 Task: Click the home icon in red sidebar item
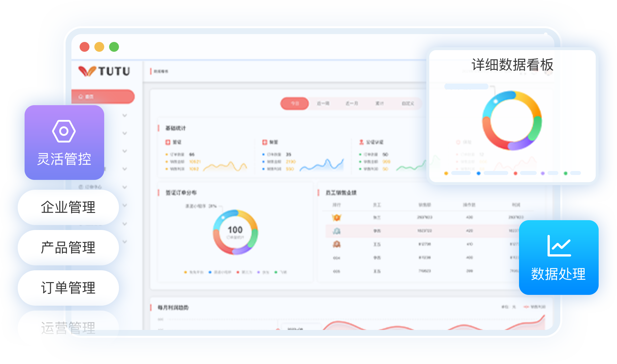point(81,97)
